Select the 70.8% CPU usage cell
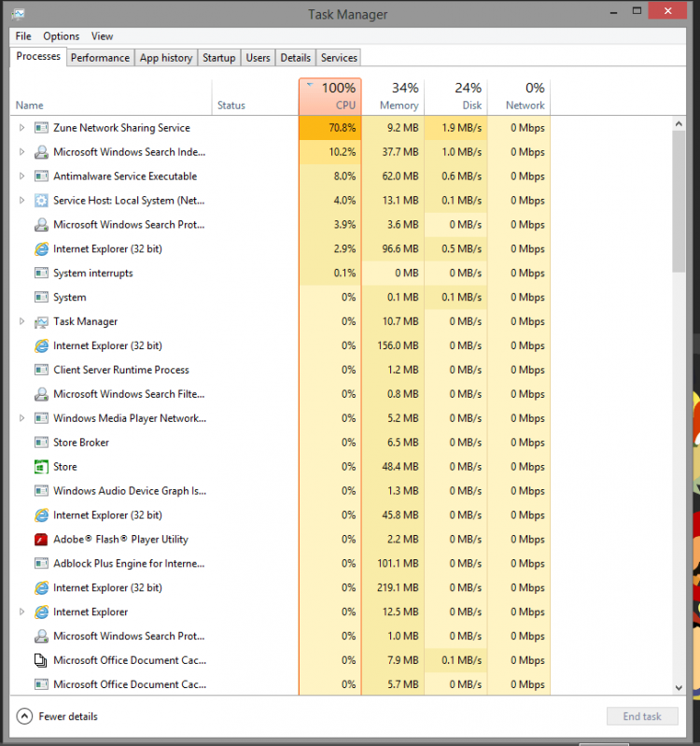Screen dimensions: 700x746 click(x=330, y=128)
